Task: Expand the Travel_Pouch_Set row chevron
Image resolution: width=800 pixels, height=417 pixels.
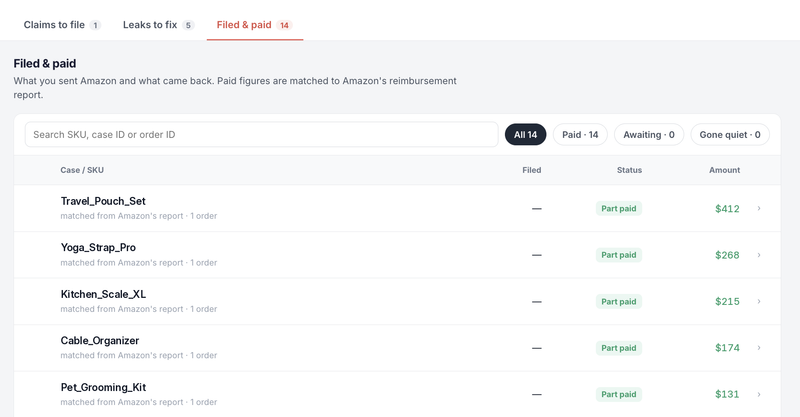Action: pos(759,208)
